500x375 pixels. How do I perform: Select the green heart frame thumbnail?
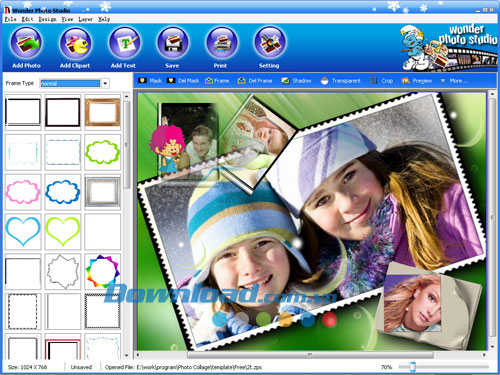tap(63, 231)
